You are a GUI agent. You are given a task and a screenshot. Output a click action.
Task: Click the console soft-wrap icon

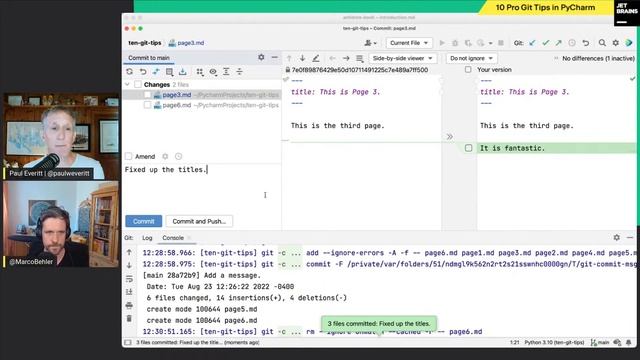click(129, 279)
